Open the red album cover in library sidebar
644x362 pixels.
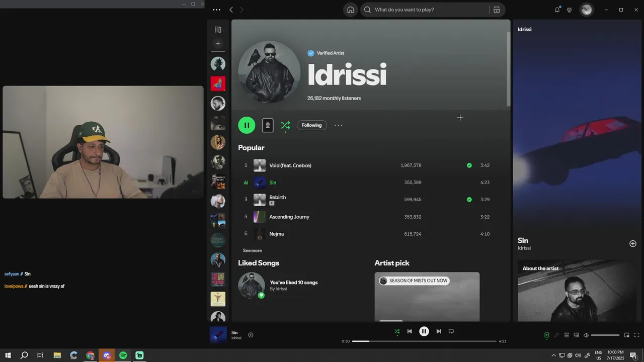tap(218, 83)
